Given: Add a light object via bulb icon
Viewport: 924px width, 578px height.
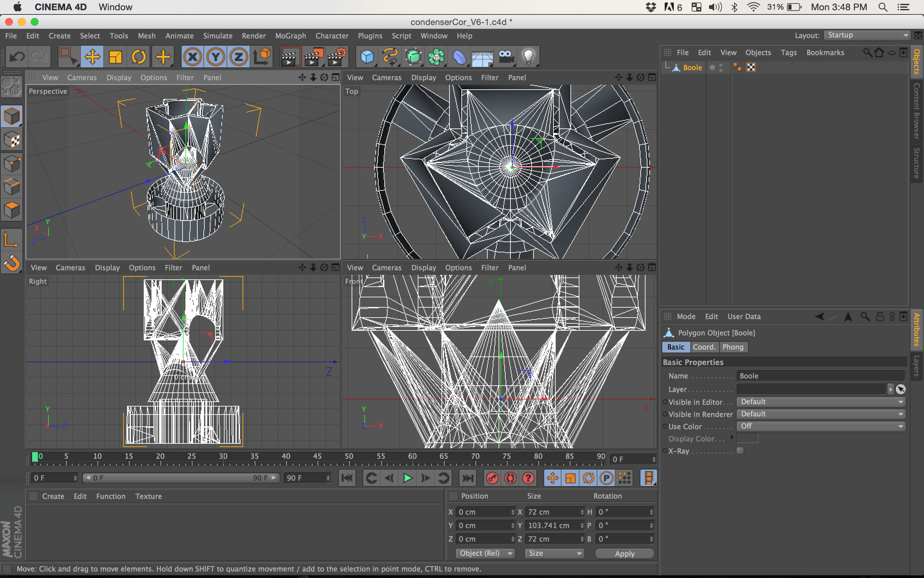Looking at the screenshot, I should (529, 57).
